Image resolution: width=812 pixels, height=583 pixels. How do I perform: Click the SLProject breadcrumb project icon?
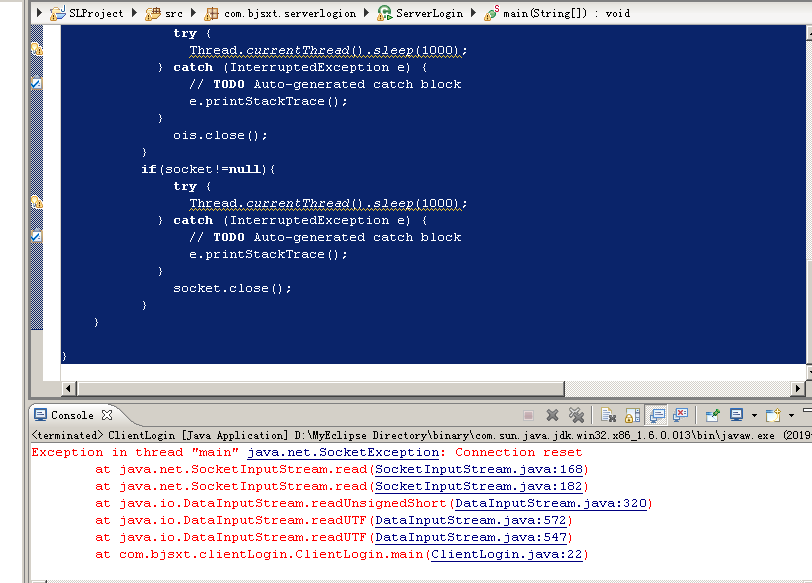point(57,13)
